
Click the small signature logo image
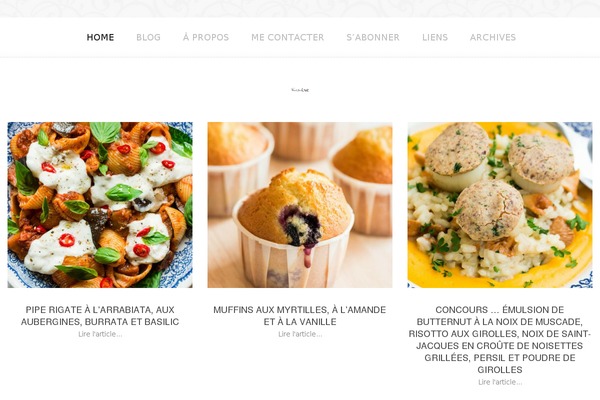[x=300, y=90]
